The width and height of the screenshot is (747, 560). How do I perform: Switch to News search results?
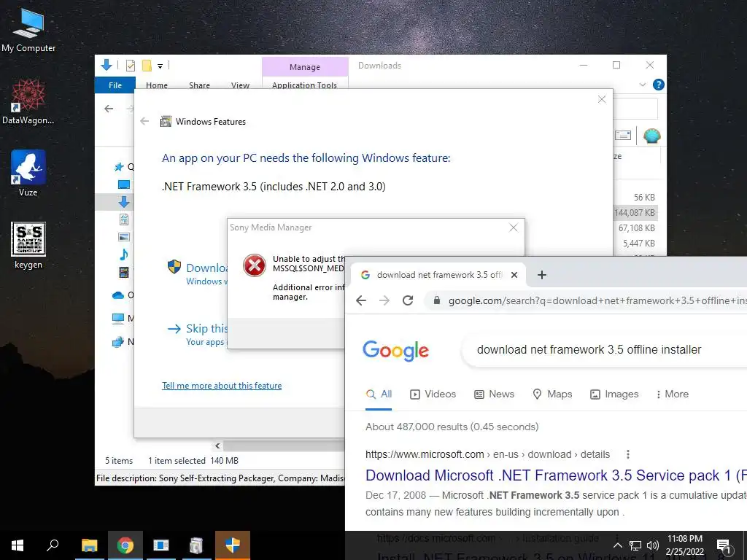[x=494, y=394]
